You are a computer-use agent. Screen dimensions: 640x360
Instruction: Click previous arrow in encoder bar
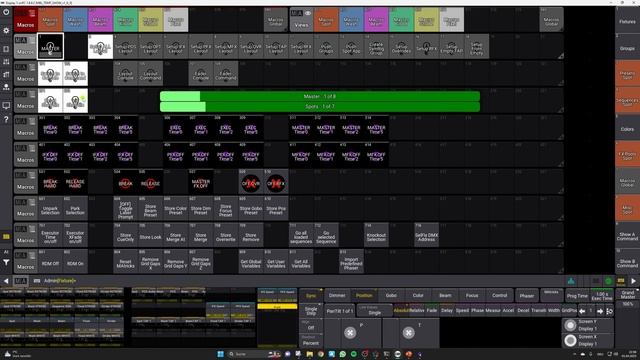pos(582,311)
